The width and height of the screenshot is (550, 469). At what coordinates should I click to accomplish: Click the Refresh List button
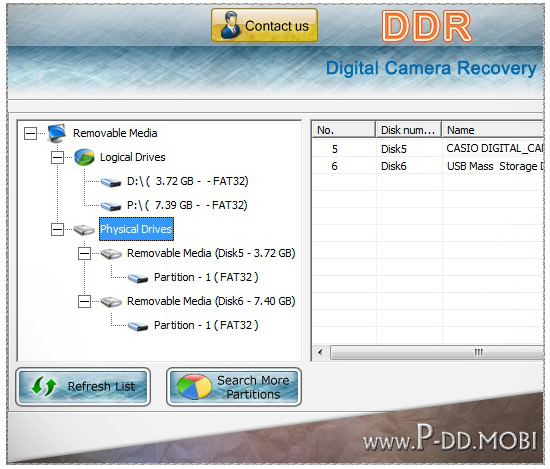click(x=83, y=387)
